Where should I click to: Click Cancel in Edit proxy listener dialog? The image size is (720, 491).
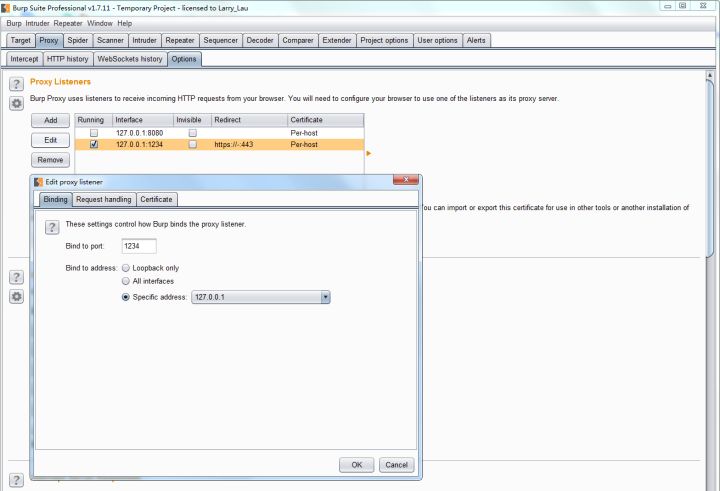coord(397,465)
